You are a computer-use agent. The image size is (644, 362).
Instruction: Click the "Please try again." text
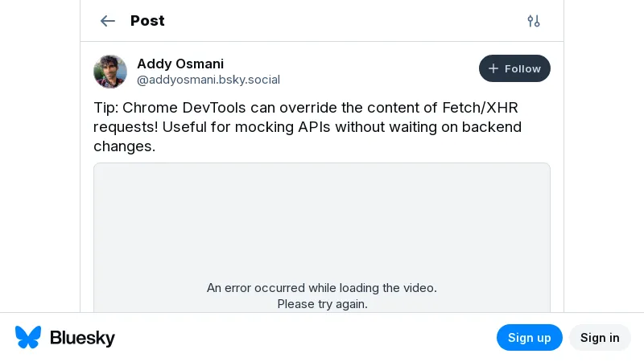[x=322, y=304]
